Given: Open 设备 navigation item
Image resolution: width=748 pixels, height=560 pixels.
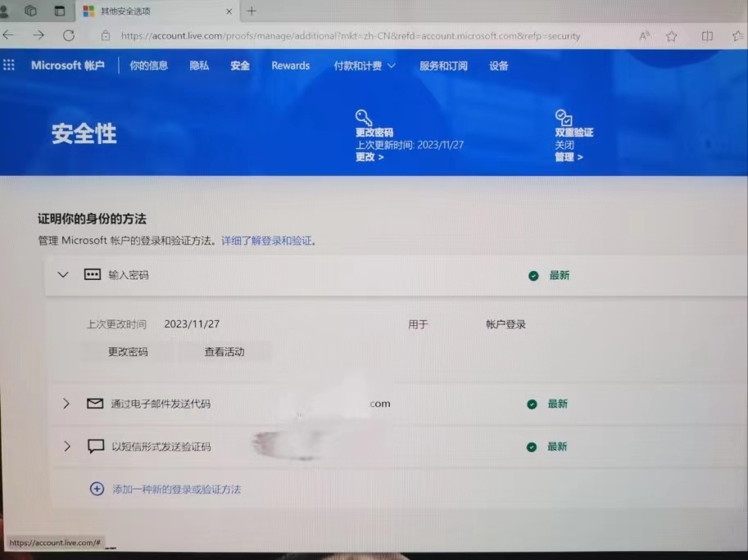Looking at the screenshot, I should point(498,65).
